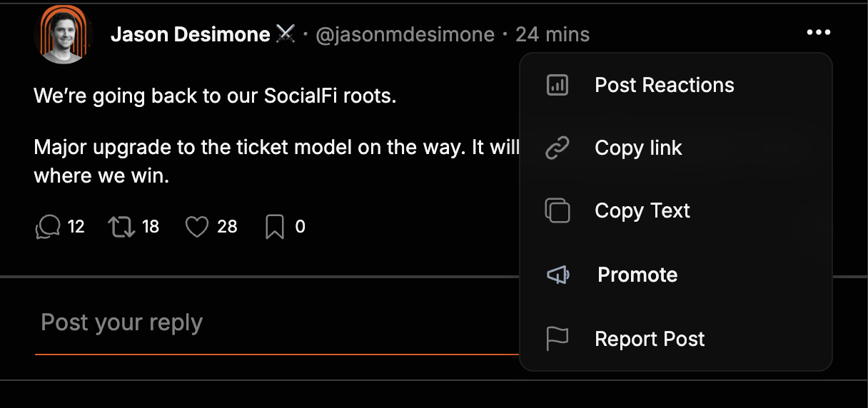Click the comment bubble reply icon

click(x=48, y=227)
